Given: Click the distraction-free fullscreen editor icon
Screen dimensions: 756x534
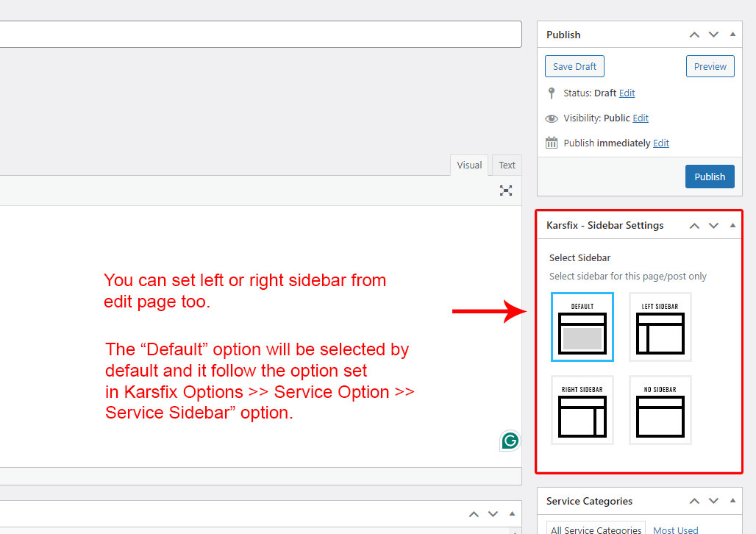Looking at the screenshot, I should pyautogui.click(x=506, y=191).
